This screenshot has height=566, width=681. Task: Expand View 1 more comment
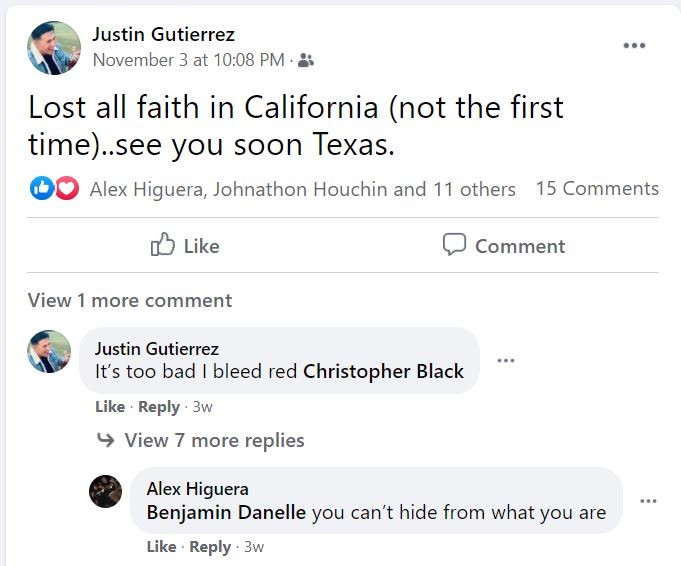click(130, 300)
